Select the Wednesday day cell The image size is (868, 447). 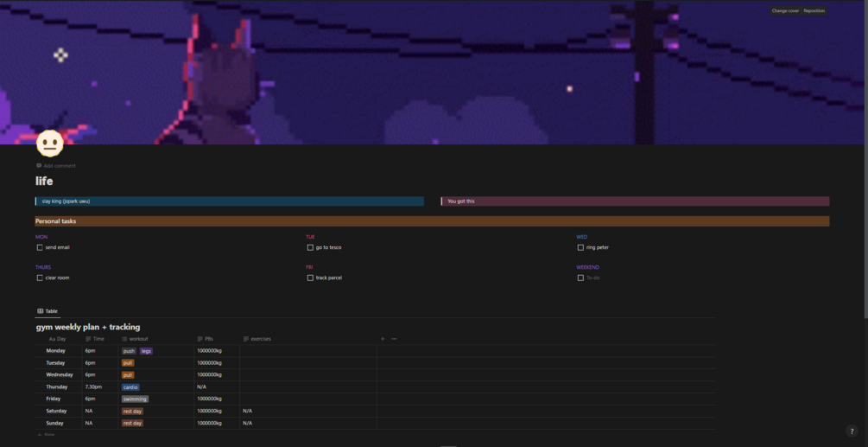[59, 375]
